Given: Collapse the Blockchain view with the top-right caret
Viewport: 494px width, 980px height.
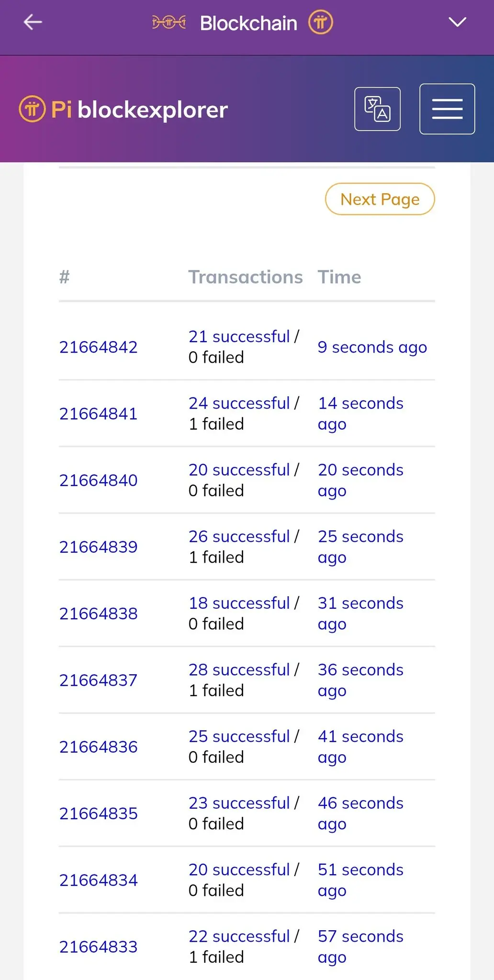Looking at the screenshot, I should (x=458, y=21).
